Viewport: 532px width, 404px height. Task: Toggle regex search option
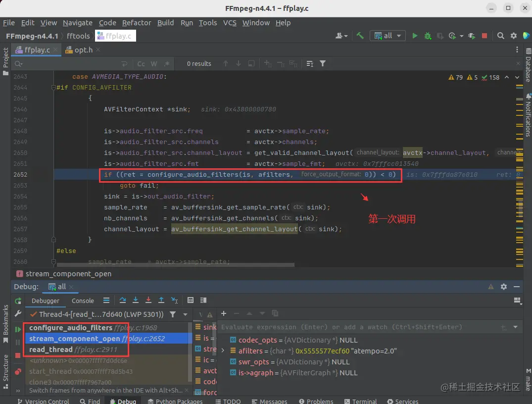(167, 64)
